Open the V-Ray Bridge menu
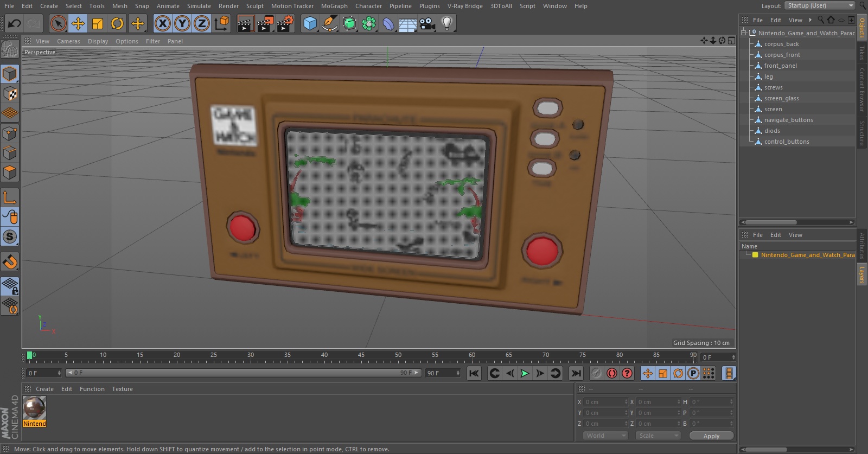 coord(465,6)
